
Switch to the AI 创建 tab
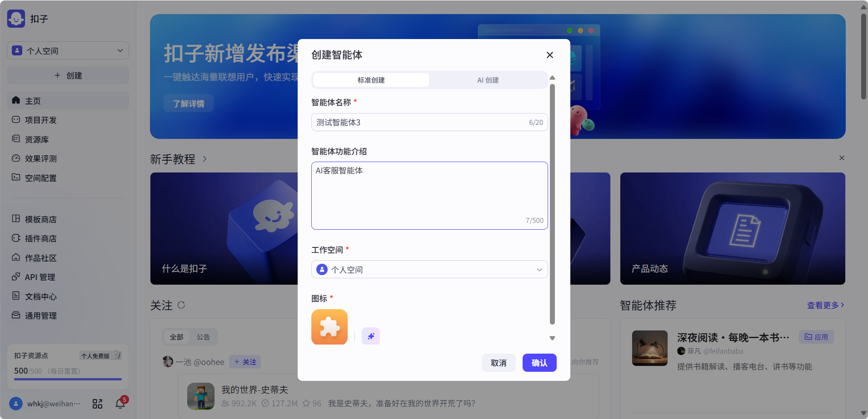point(488,80)
